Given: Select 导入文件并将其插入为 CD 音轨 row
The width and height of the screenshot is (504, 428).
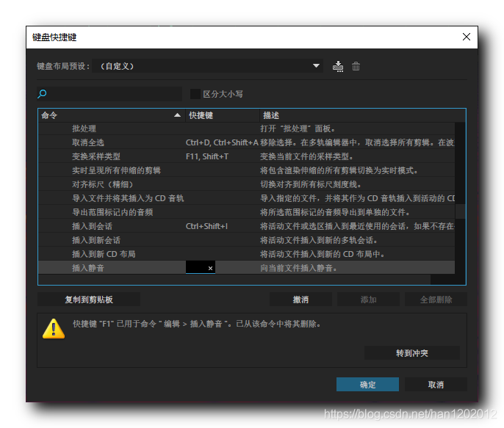Looking at the screenshot, I should pos(246,198).
